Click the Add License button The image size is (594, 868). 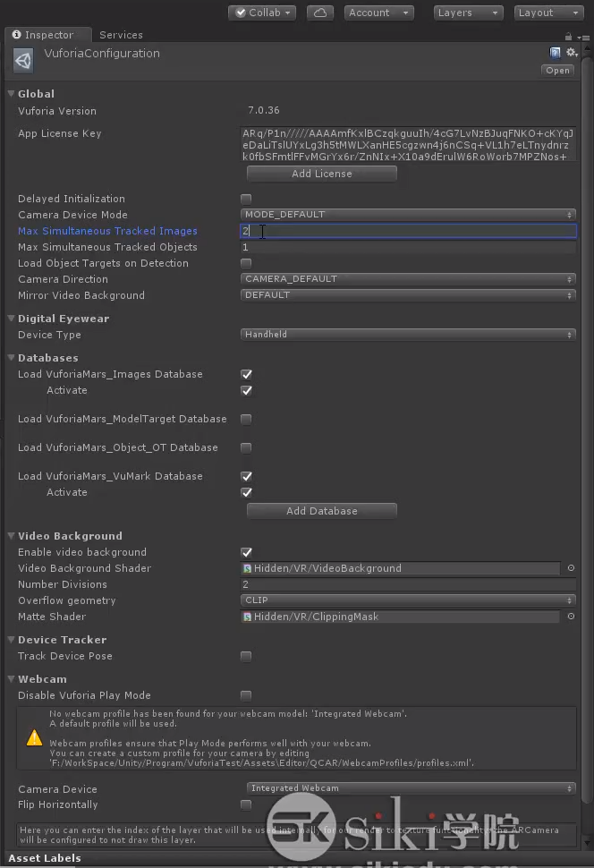point(322,174)
